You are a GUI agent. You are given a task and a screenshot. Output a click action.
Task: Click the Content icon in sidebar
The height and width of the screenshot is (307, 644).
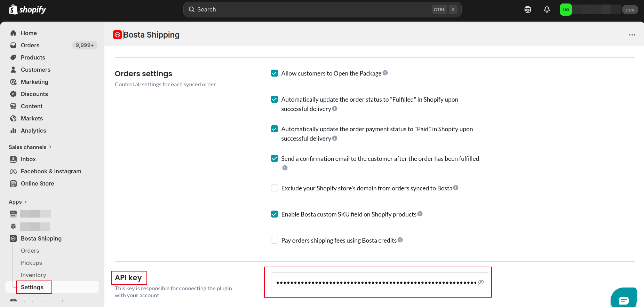13,106
